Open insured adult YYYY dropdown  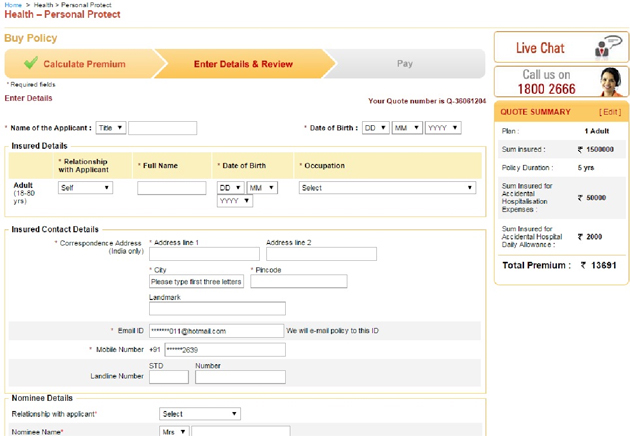(235, 201)
